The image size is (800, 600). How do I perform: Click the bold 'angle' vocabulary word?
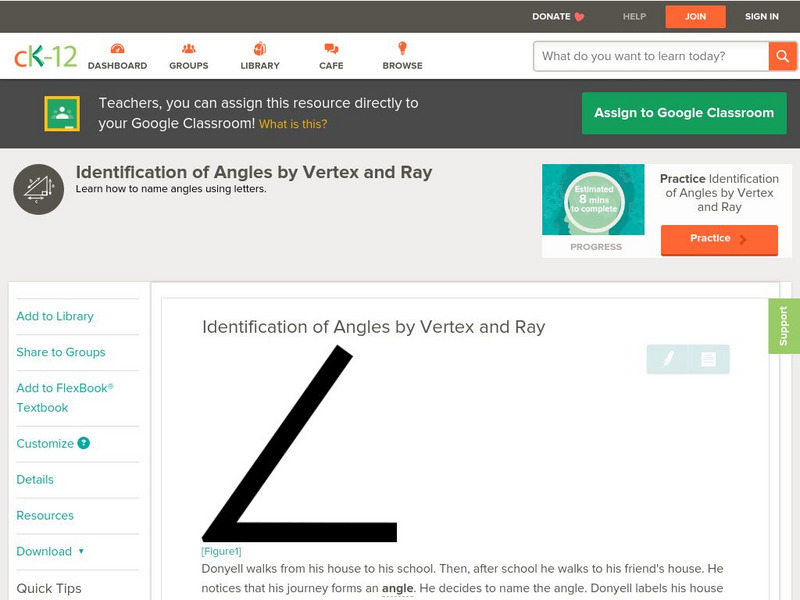click(397, 588)
